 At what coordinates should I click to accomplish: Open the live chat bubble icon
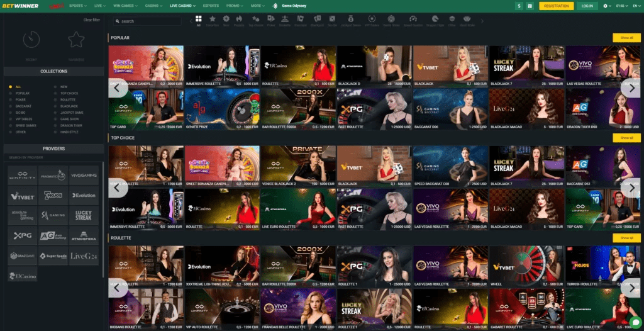[x=635, y=322]
